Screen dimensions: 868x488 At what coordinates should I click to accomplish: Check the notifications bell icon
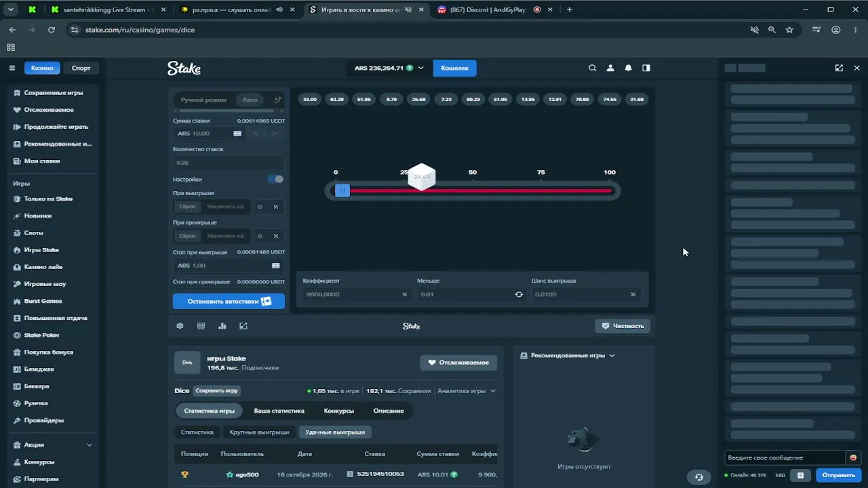point(629,68)
